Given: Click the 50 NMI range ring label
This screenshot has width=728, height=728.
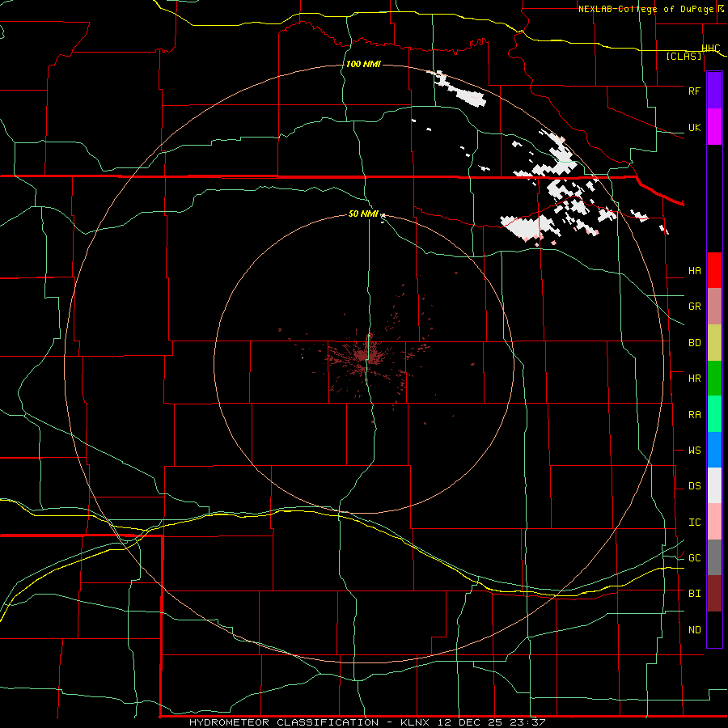Looking at the screenshot, I should (363, 214).
